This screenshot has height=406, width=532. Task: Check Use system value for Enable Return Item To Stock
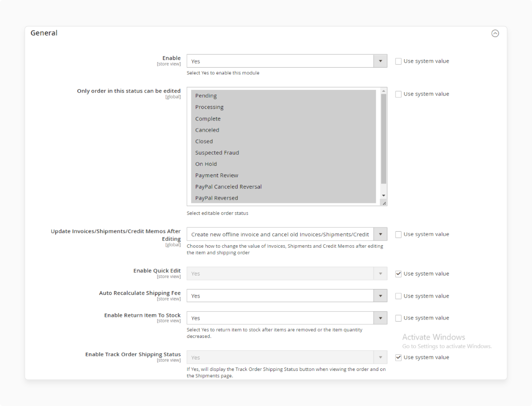(x=398, y=318)
